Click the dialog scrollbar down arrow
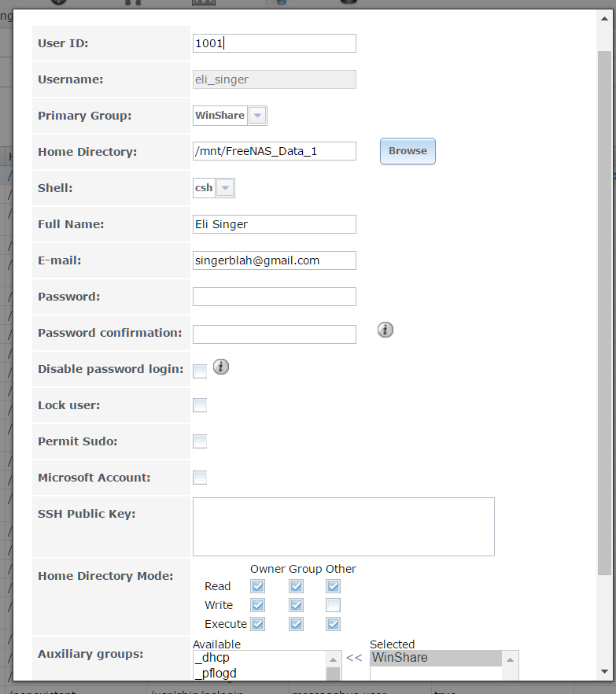The image size is (616, 694). coord(604,671)
